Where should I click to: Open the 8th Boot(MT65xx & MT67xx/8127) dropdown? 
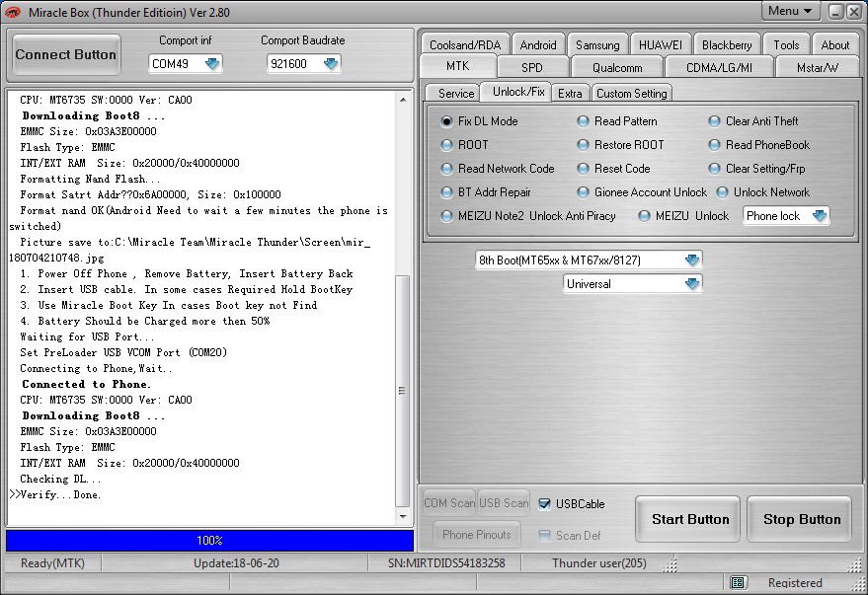(691, 260)
